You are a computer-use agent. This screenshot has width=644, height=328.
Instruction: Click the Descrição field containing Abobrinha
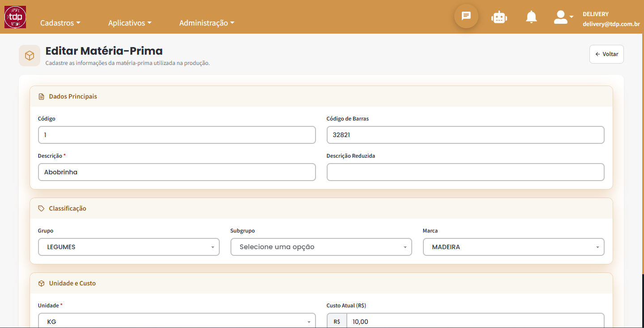[x=177, y=172]
